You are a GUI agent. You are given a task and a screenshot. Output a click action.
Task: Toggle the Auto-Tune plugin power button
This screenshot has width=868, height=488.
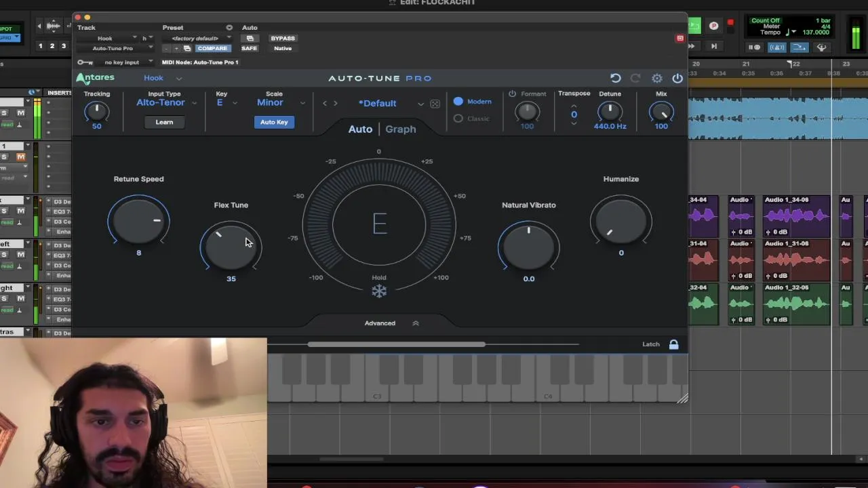click(x=677, y=79)
